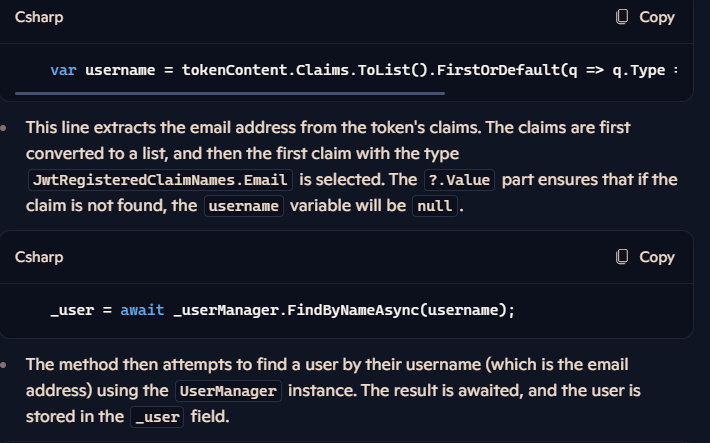Click the blue var keyword in the code

[x=63, y=70]
